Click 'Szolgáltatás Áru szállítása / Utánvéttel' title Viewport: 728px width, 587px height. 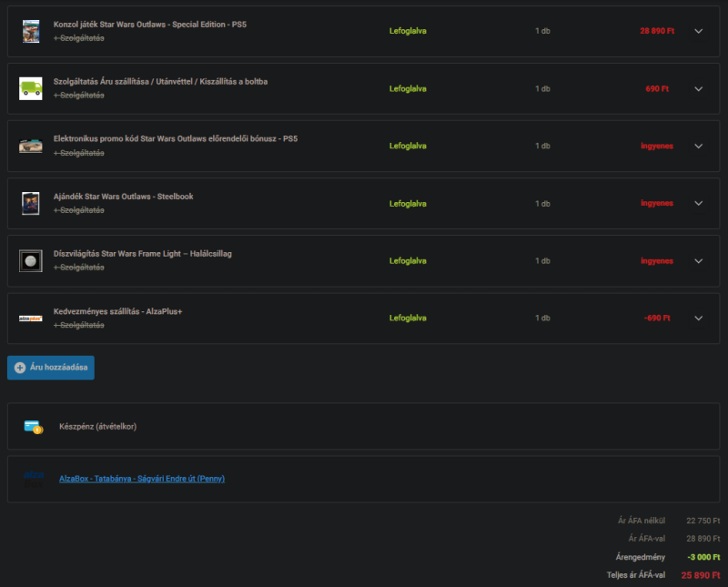160,82
